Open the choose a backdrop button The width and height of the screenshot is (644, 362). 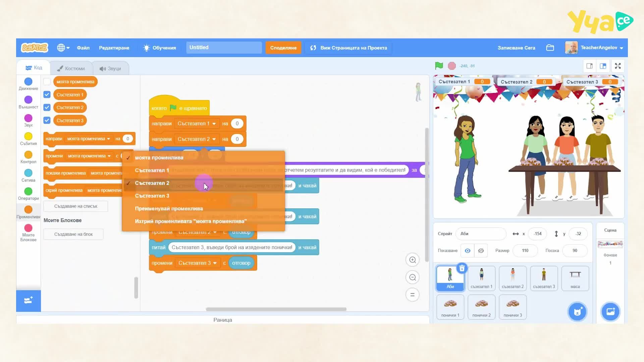tap(610, 312)
